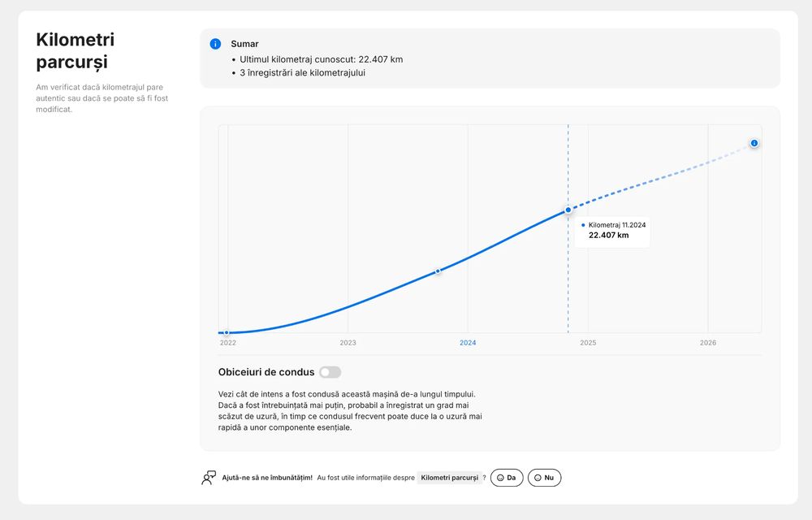812x520 pixels.
Task: Click the feedback person-with-speech-bubble icon
Action: click(209, 478)
